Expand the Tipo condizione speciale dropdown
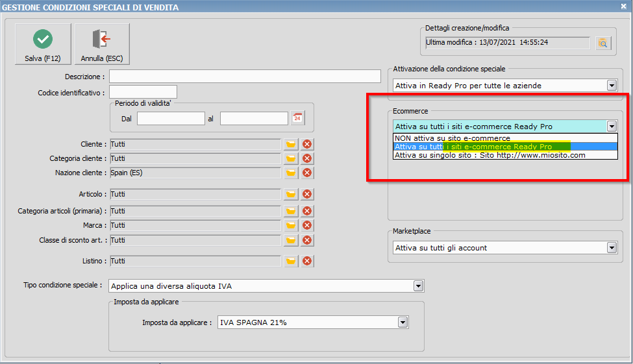The width and height of the screenshot is (633, 364). [x=418, y=286]
